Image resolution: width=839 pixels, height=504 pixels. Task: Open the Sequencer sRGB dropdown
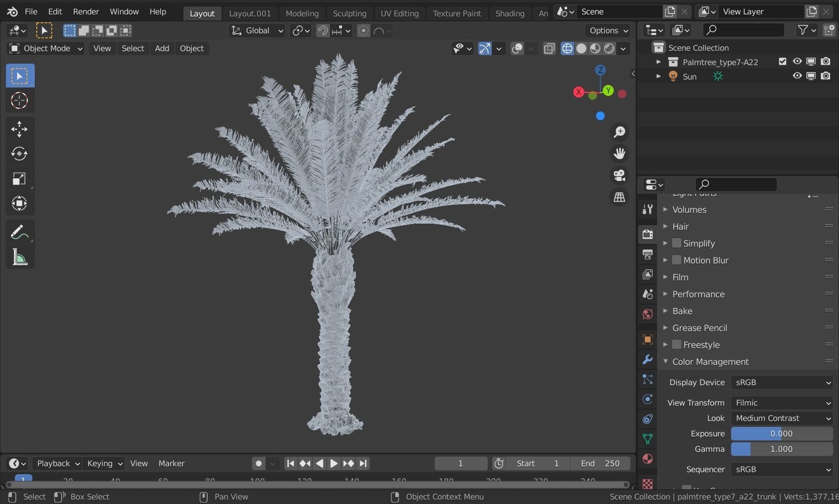[782, 469]
